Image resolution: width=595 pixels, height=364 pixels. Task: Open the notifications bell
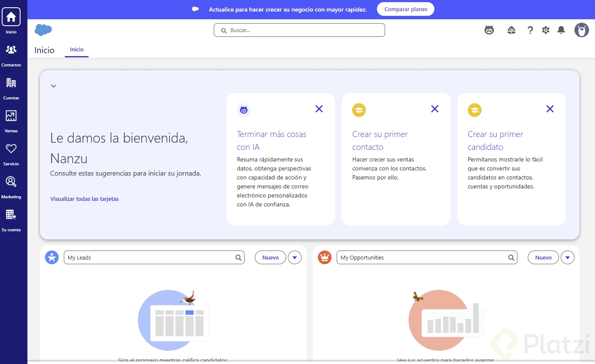point(561,30)
